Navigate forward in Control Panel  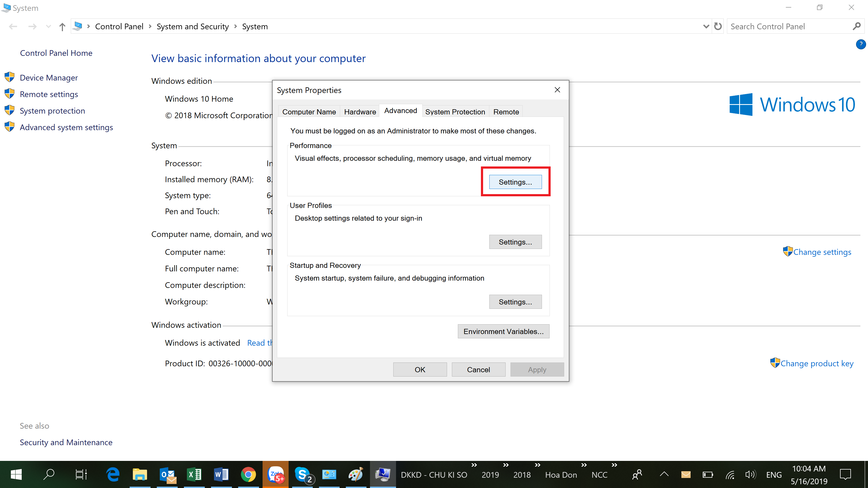pos(32,27)
